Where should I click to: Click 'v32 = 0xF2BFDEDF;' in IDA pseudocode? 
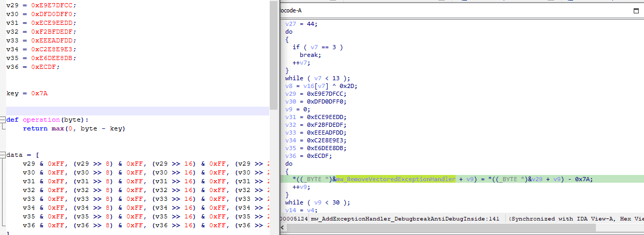coord(316,125)
